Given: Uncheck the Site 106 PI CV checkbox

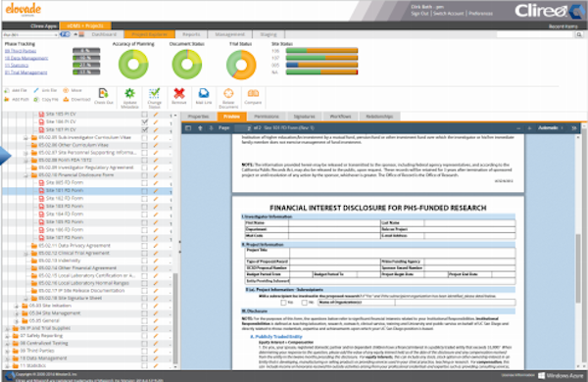Looking at the screenshot, I should [144, 122].
